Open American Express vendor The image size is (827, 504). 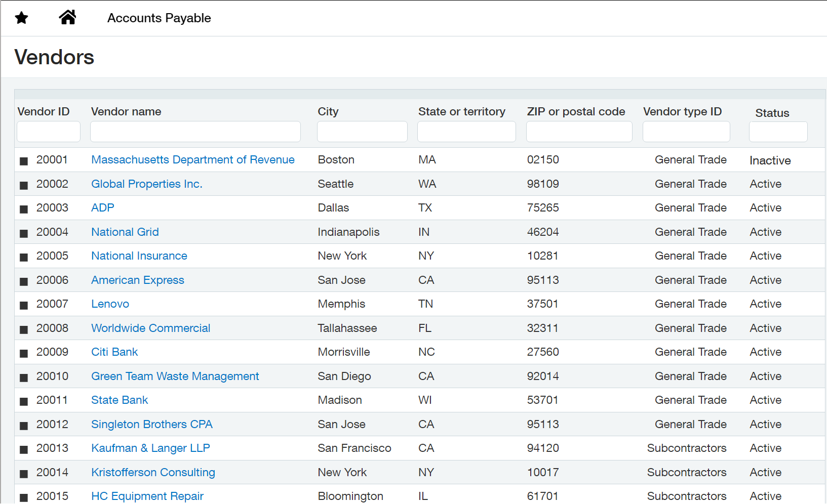tap(138, 280)
